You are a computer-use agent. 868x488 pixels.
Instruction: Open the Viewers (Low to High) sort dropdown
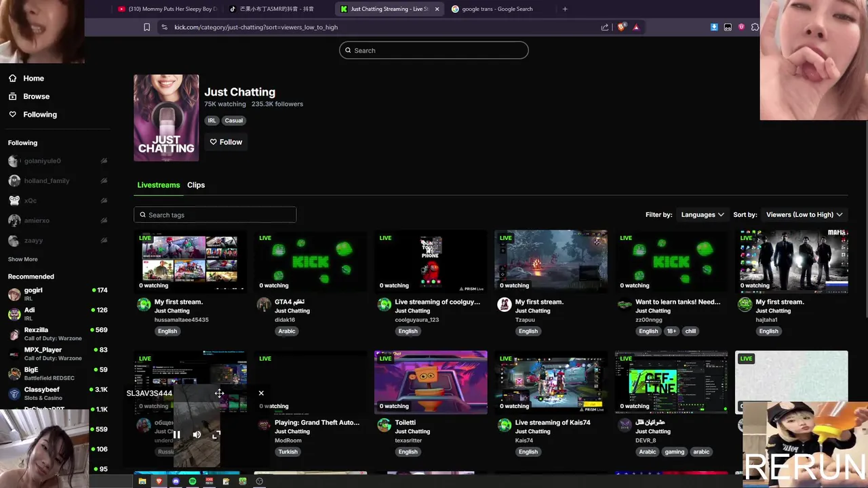(x=804, y=215)
